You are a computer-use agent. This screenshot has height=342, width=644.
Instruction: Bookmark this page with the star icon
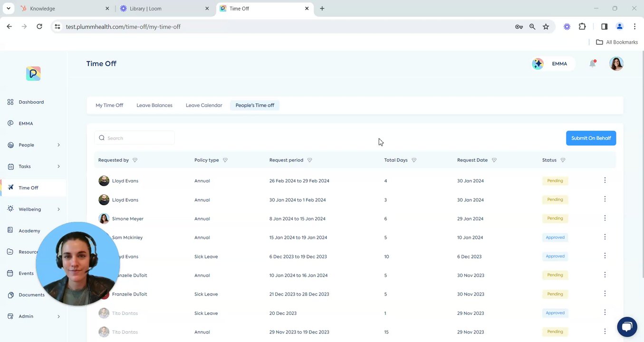point(546,27)
